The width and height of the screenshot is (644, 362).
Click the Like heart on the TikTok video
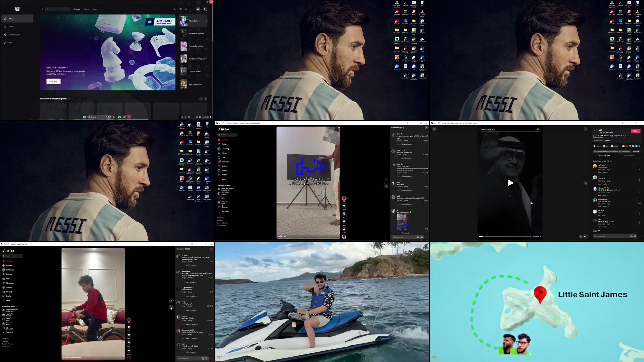344,206
